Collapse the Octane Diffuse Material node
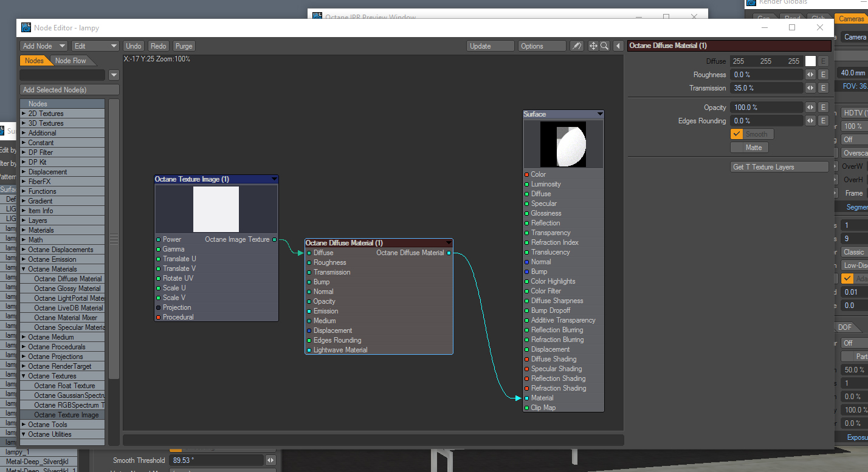 449,243
